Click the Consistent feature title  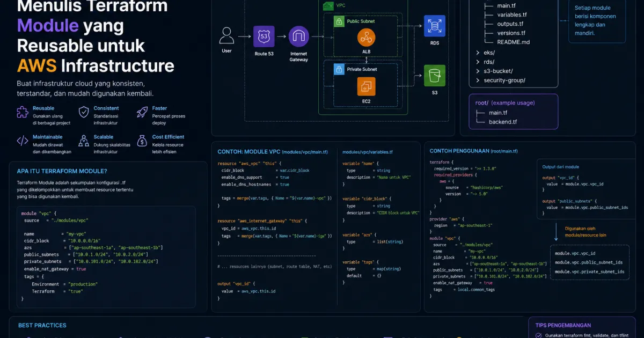tap(106, 108)
